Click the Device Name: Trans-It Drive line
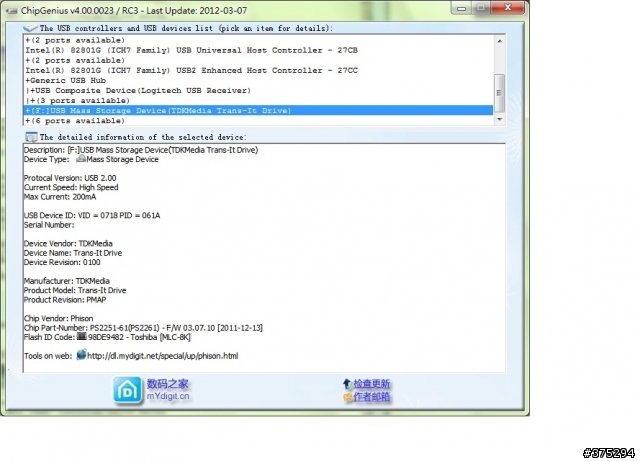640x461 pixels. point(73,253)
